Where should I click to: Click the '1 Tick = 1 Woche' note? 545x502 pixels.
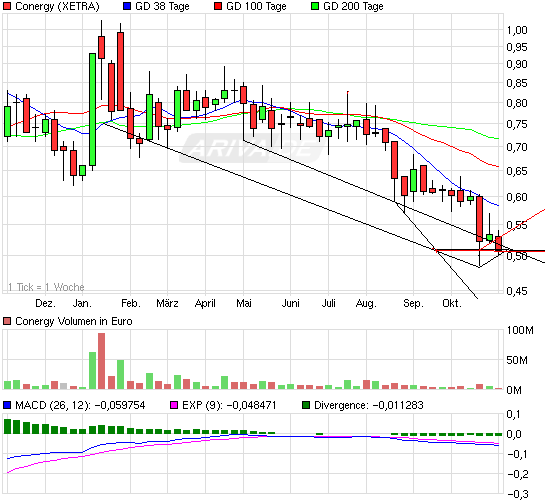(46, 287)
